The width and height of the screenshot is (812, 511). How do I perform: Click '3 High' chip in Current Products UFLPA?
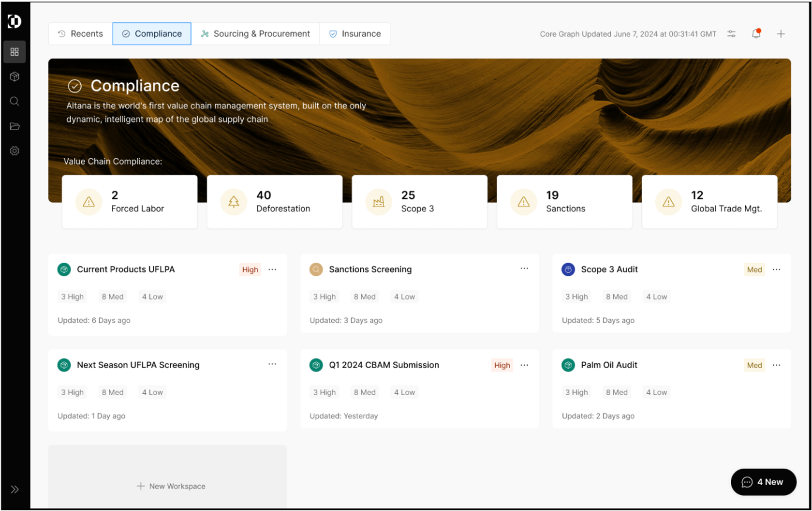(72, 297)
